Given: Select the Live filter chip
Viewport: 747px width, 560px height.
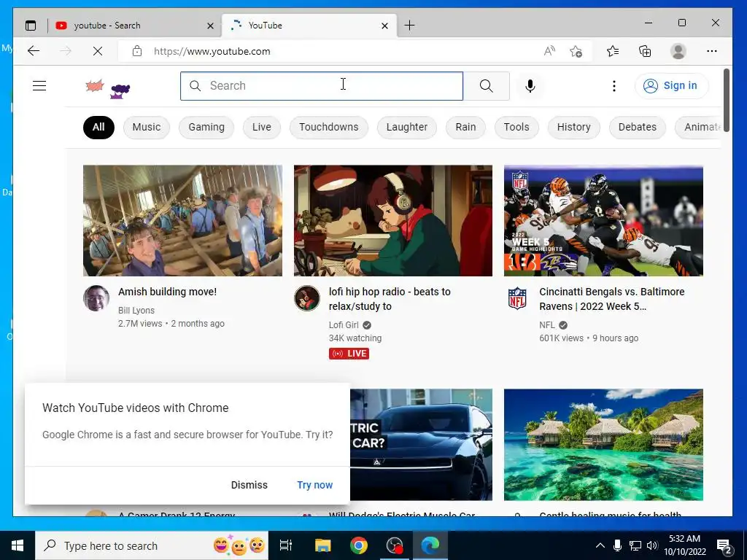Looking at the screenshot, I should pos(262,127).
